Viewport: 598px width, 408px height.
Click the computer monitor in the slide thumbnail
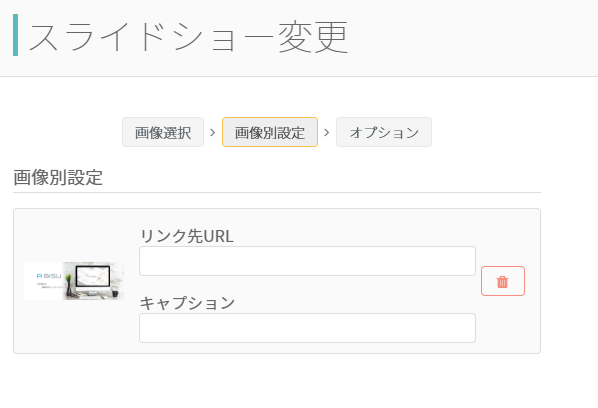(x=93, y=279)
